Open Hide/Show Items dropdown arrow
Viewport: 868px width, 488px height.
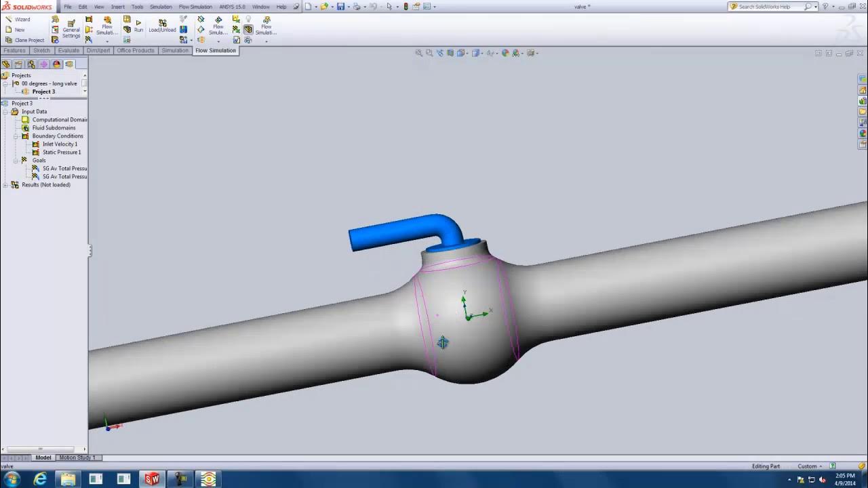(497, 53)
